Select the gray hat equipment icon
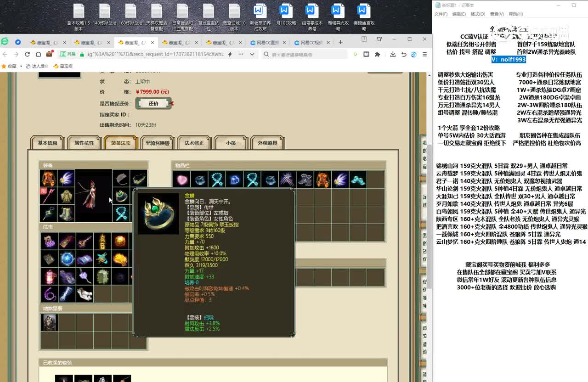This screenshot has width=588, height=382. coord(121,179)
